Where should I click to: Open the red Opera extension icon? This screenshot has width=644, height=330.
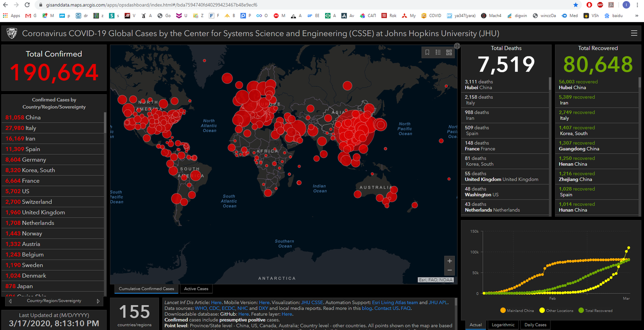[589, 5]
